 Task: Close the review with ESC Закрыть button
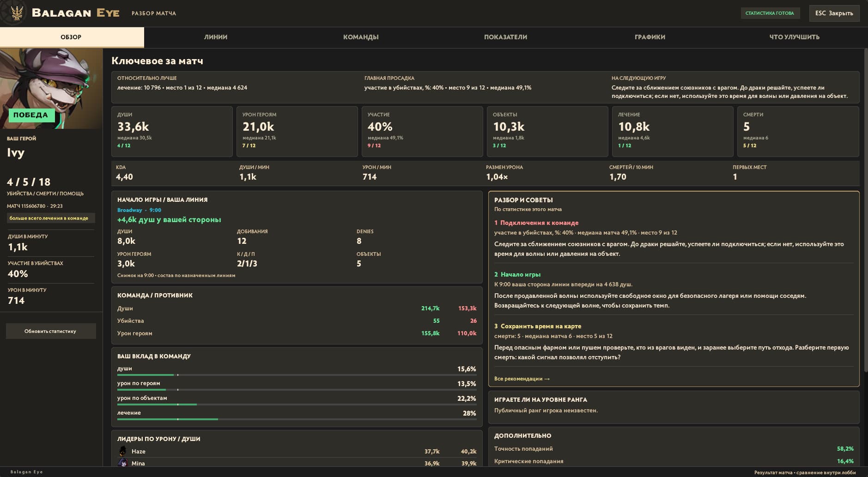(x=834, y=13)
